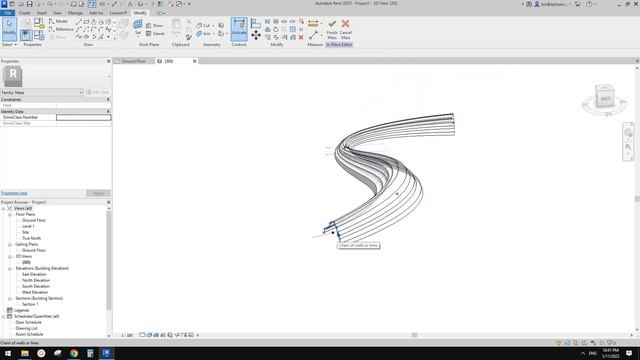Click the Project Browser vertical scrollbar
640x360 pixels.
(109, 261)
